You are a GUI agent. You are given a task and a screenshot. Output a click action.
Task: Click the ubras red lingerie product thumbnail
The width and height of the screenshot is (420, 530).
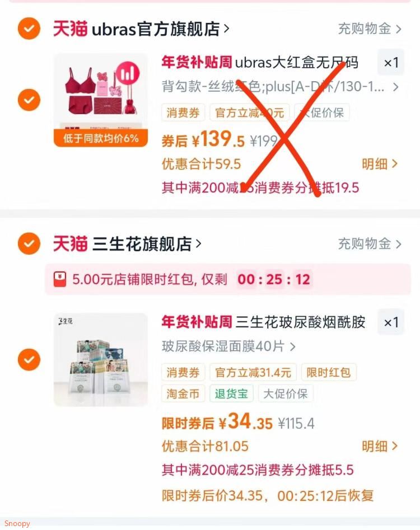[101, 100]
